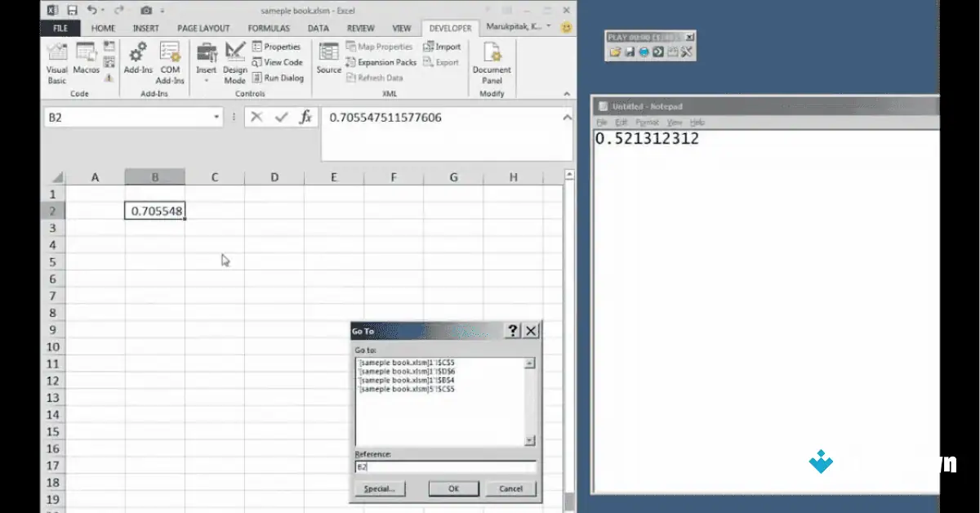The height and width of the screenshot is (513, 980).
Task: Click Cancel in the Go To dialog
Action: 510,488
